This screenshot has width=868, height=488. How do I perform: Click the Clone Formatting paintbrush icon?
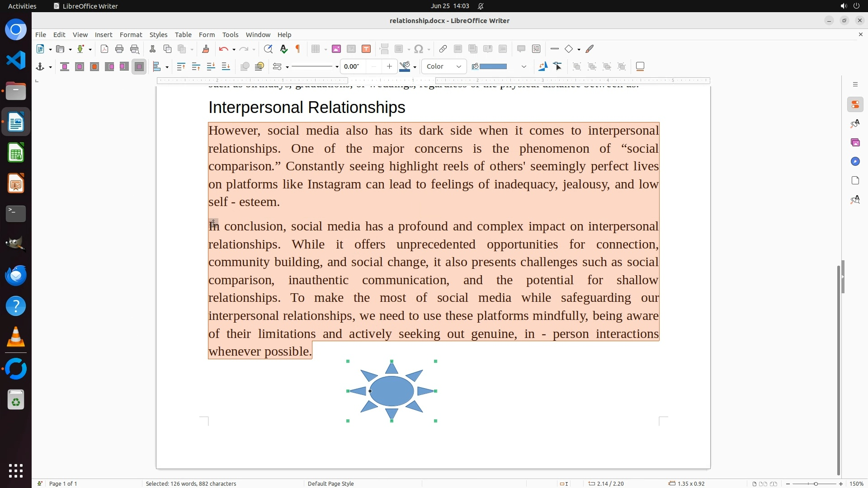tap(206, 49)
